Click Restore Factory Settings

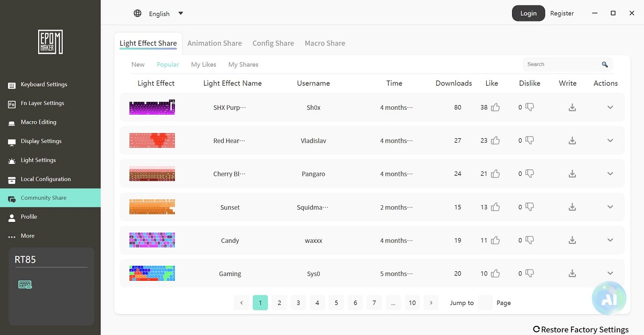[580, 329]
